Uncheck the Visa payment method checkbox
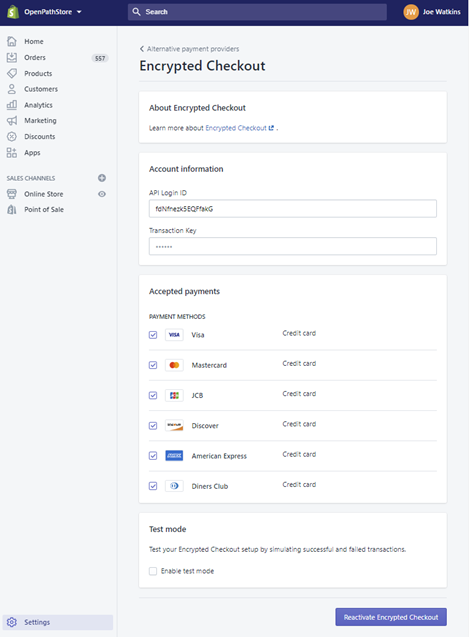The width and height of the screenshot is (469, 637). click(153, 335)
